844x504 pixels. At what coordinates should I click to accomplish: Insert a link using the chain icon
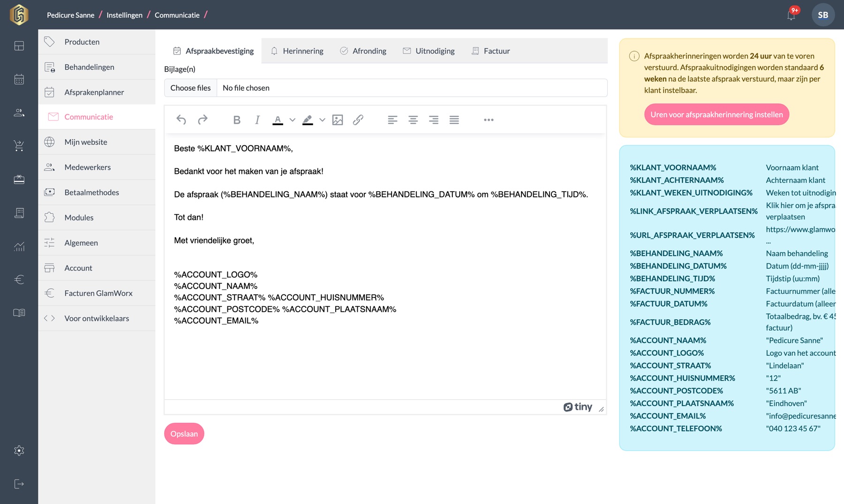click(x=358, y=120)
